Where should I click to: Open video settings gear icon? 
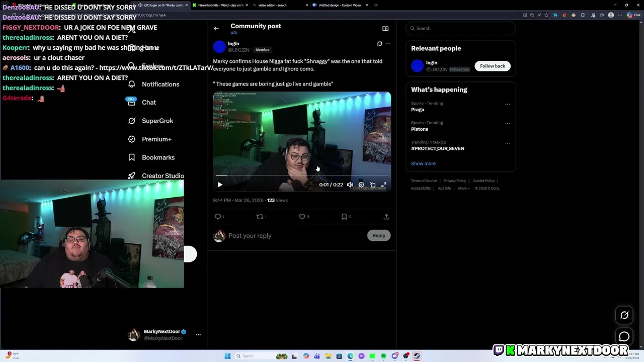click(x=361, y=185)
